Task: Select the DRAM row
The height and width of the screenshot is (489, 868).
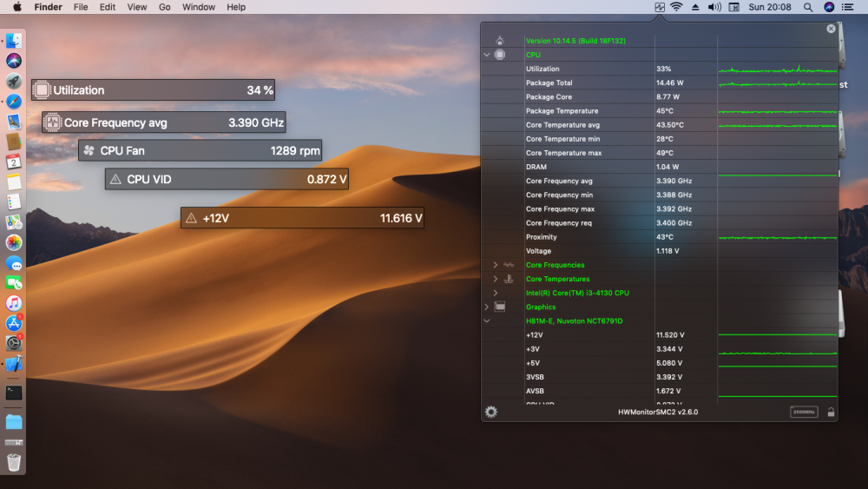Action: coord(660,167)
